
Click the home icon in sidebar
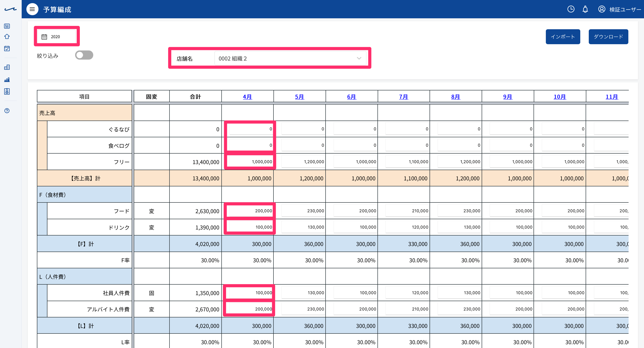[7, 37]
